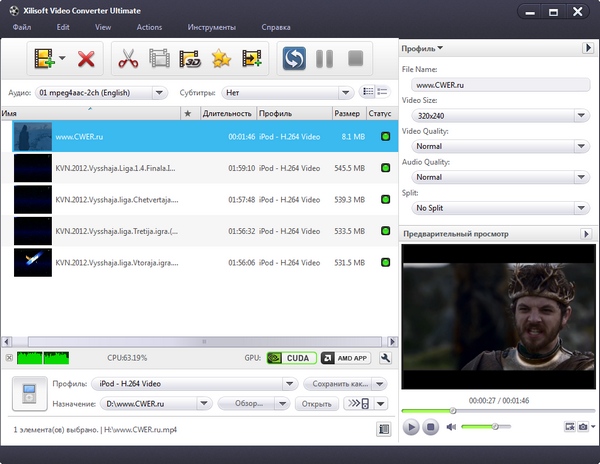Open settings via the wrench icon
This screenshot has width=600, height=464.
(x=385, y=357)
